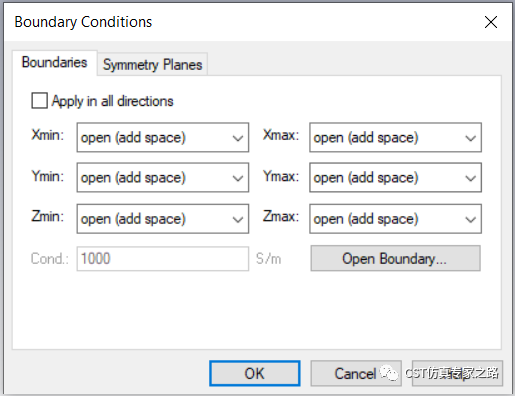Open the Zmax boundary dropdown
Image resolution: width=515 pixels, height=396 pixels.
395,219
